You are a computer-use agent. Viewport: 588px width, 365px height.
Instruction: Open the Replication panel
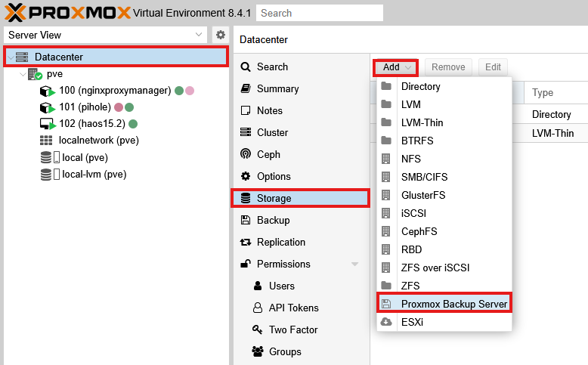[300, 242]
